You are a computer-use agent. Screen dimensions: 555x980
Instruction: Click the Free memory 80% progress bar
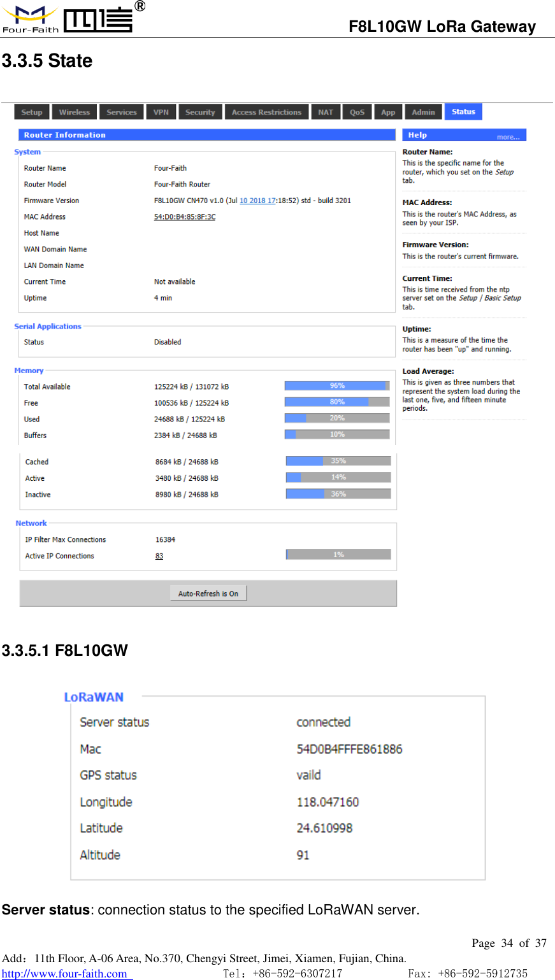[x=337, y=401]
